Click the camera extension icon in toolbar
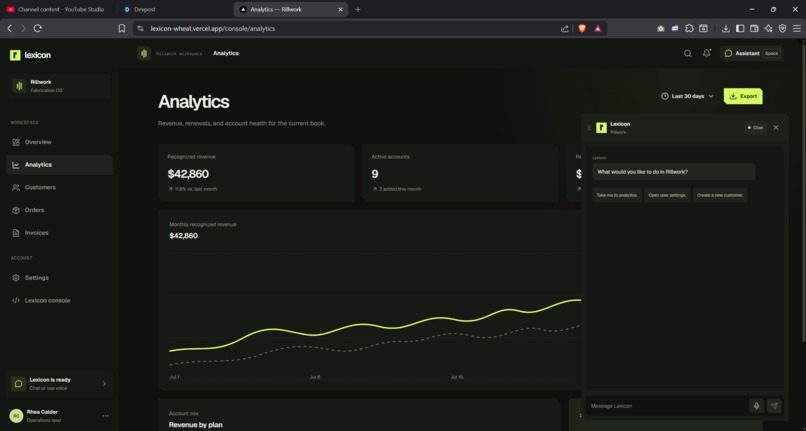This screenshot has height=431, width=806. [661, 29]
